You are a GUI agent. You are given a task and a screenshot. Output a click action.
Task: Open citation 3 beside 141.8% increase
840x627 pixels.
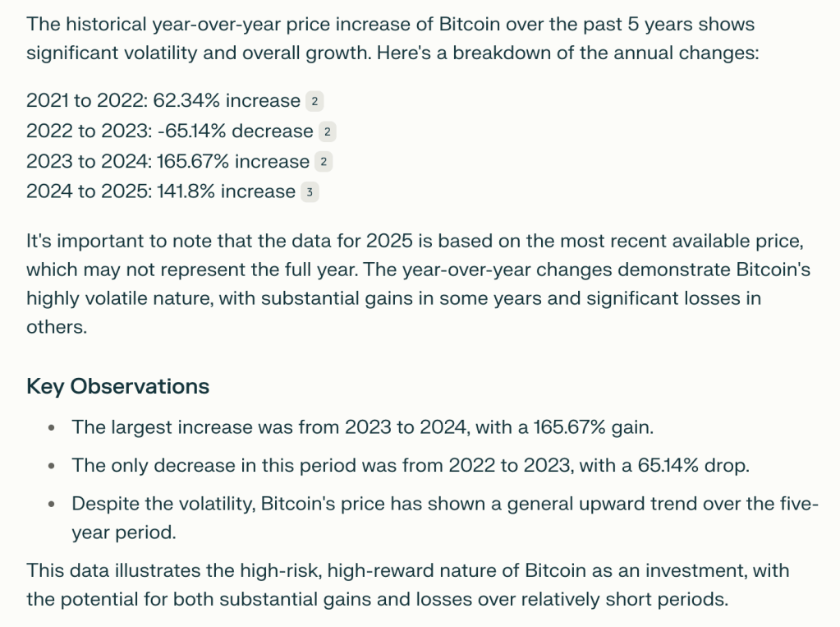pos(309,193)
